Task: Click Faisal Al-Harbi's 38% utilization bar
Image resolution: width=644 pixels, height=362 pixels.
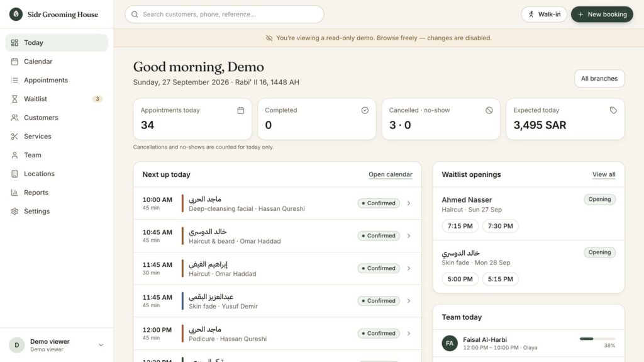Action: (597, 339)
